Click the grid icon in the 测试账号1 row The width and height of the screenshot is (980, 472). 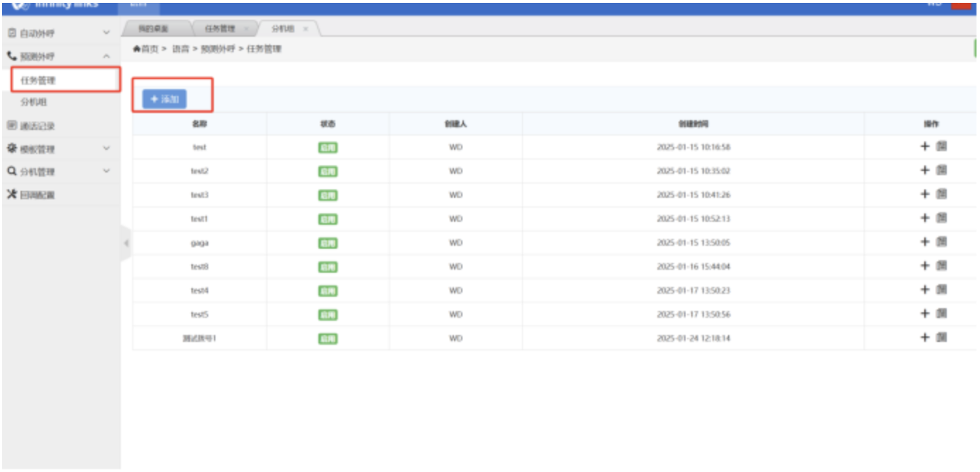pos(941,338)
